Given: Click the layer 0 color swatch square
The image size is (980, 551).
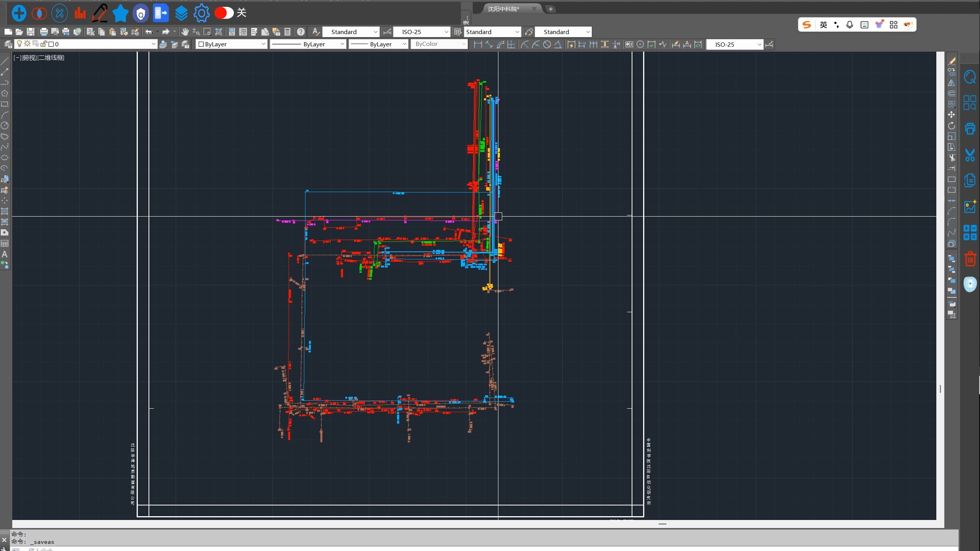Looking at the screenshot, I should point(51,44).
